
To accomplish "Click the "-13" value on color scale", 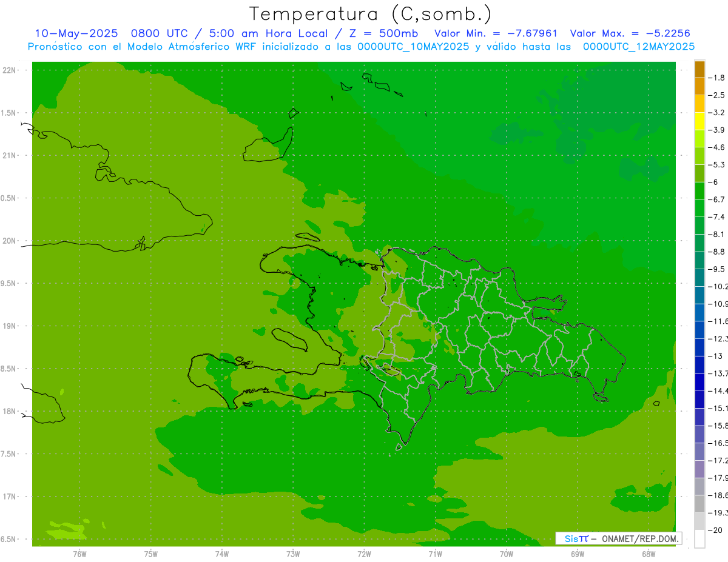I will click(x=715, y=356).
